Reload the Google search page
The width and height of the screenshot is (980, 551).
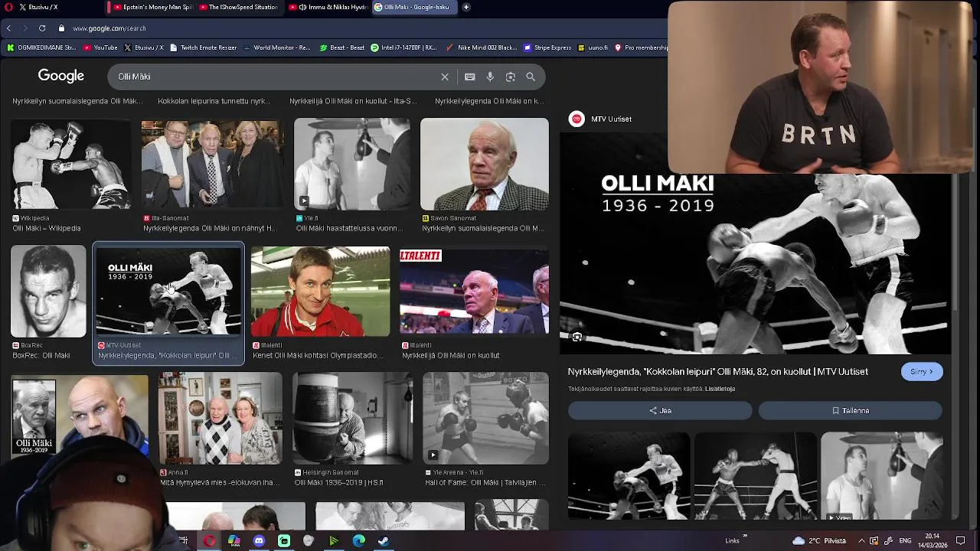click(x=42, y=28)
